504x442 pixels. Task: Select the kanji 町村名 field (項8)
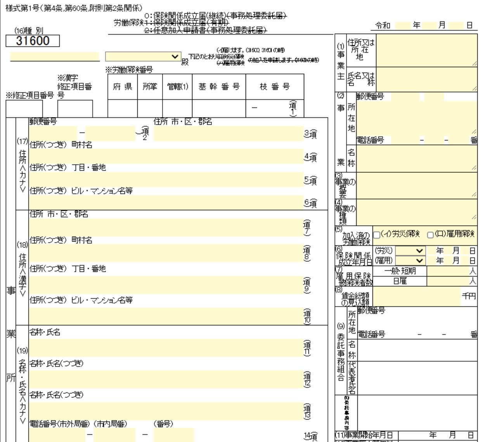pos(166,253)
